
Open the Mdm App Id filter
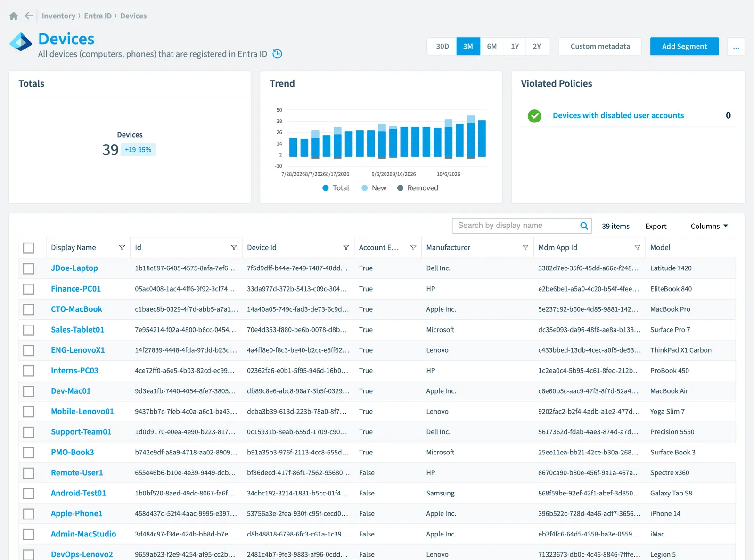pos(638,248)
